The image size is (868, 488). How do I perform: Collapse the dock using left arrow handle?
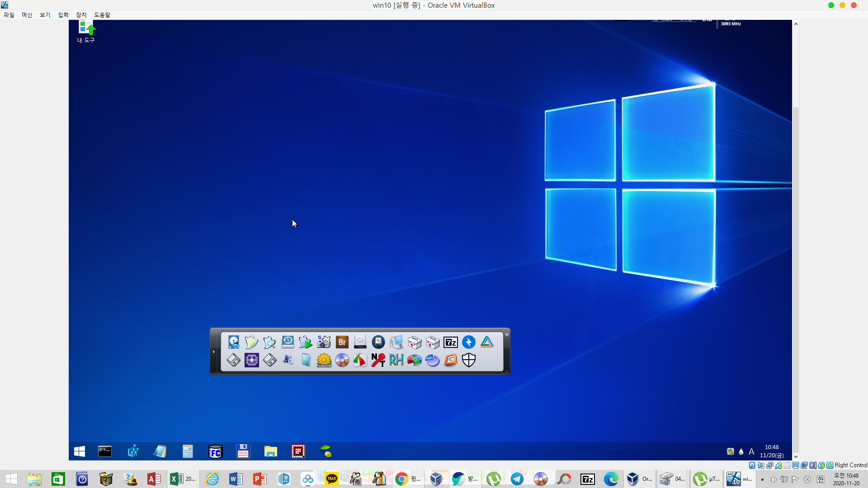(213, 352)
